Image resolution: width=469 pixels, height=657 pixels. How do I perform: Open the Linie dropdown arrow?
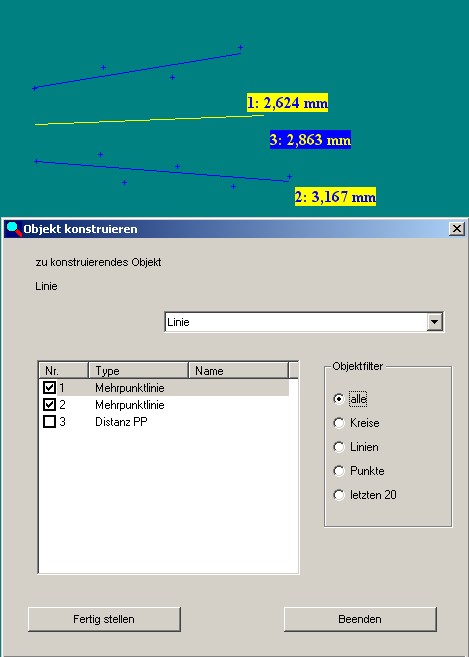point(435,322)
